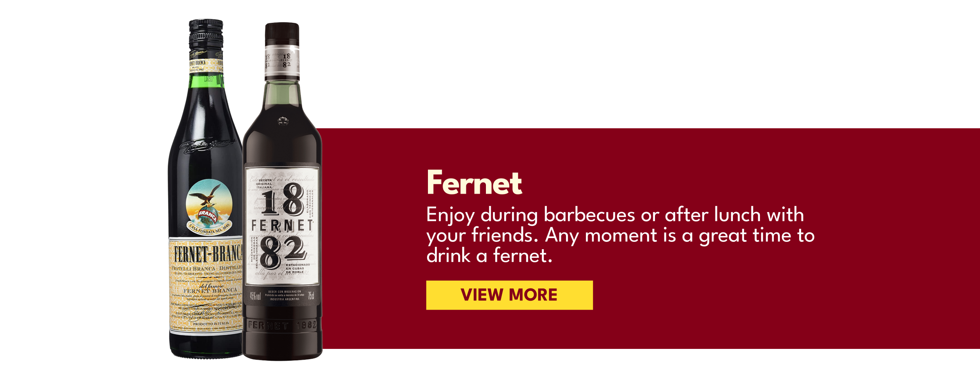Click the silver neck label of 1882 bottle
980x373 pixels.
pyautogui.click(x=282, y=62)
